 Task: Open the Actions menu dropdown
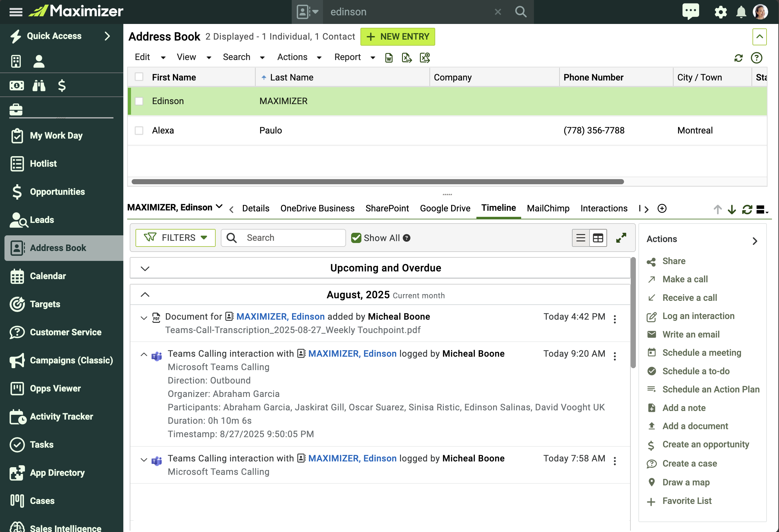(x=292, y=57)
